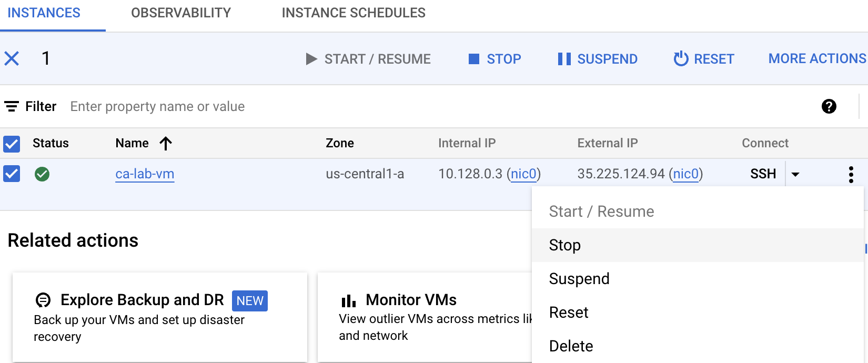Click the Stop square icon in toolbar
Viewport: 868px width, 363px height.
[x=474, y=59]
